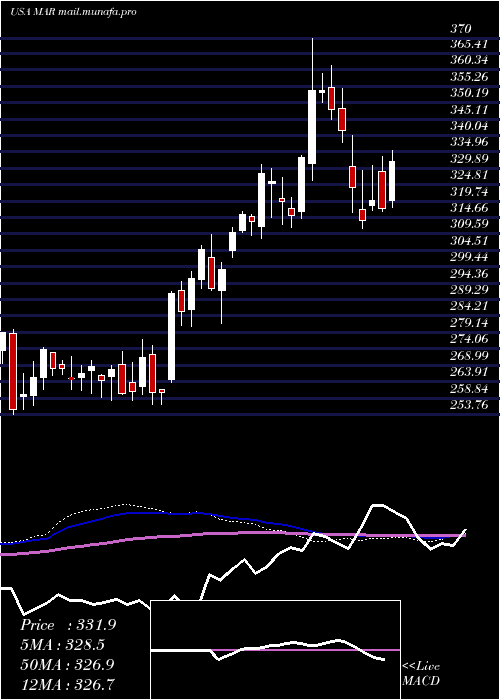The width and height of the screenshot is (500, 700).
Task: Click the 370 price axis label
Action: (461, 29)
